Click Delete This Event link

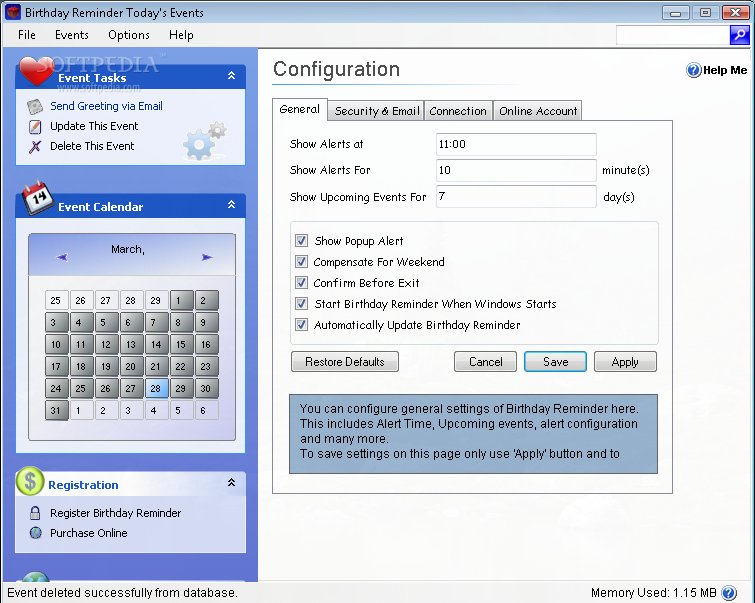click(x=92, y=146)
